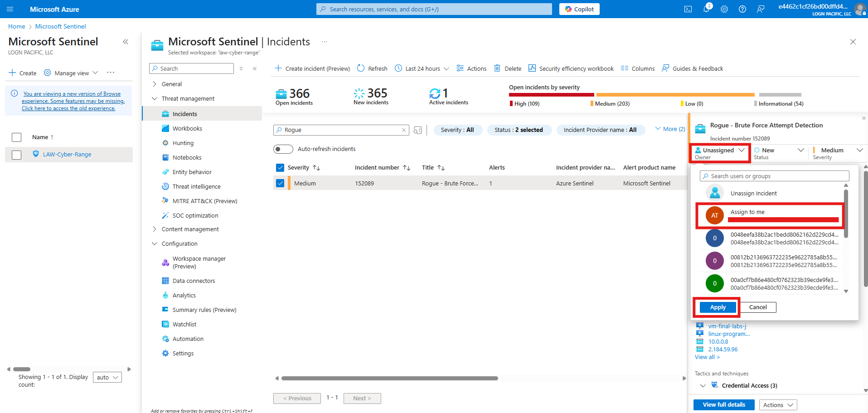Image resolution: width=868 pixels, height=413 pixels.
Task: Open Data connectors in the menu
Action: click(194, 281)
